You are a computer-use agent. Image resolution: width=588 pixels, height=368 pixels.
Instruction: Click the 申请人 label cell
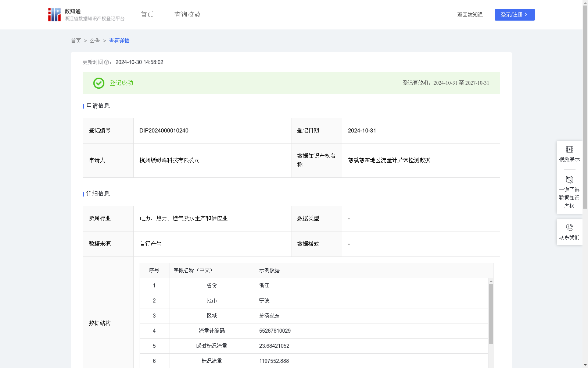pos(108,160)
